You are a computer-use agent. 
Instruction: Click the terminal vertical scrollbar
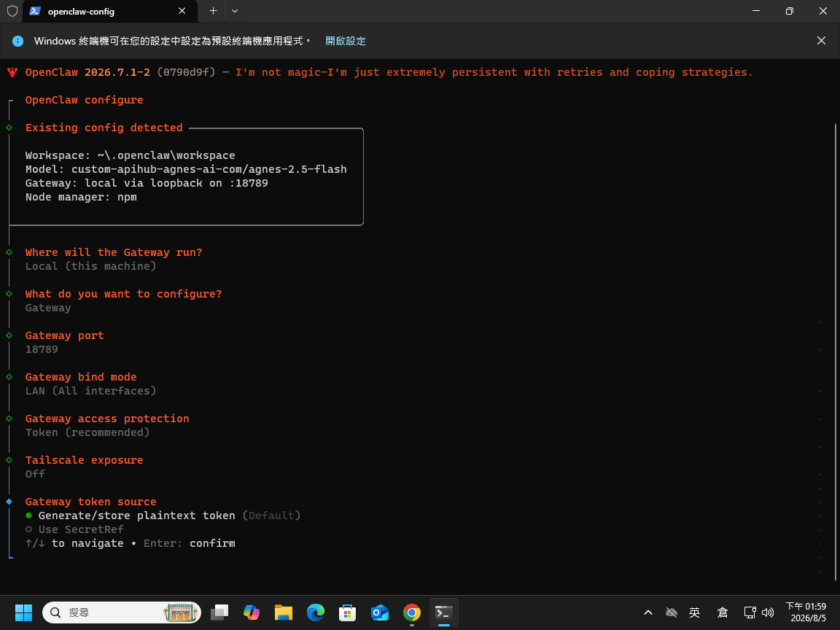[x=835, y=351]
